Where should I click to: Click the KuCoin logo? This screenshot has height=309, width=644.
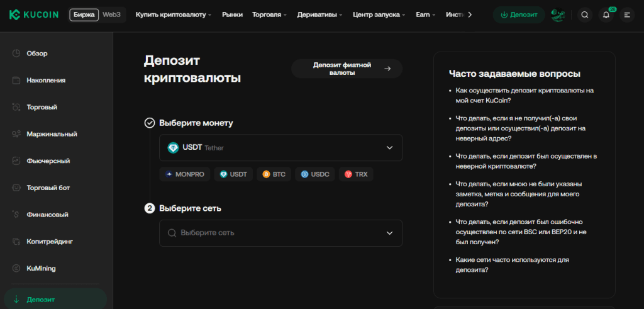34,15
